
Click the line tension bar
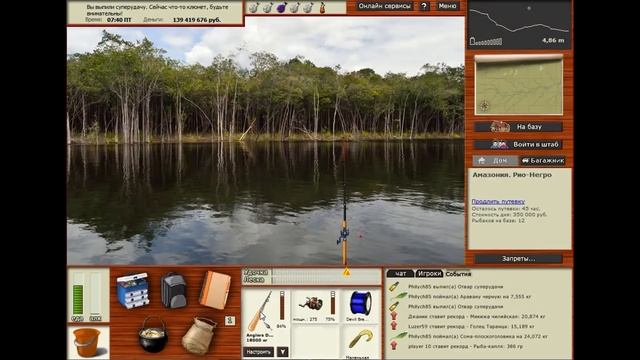tap(326, 280)
